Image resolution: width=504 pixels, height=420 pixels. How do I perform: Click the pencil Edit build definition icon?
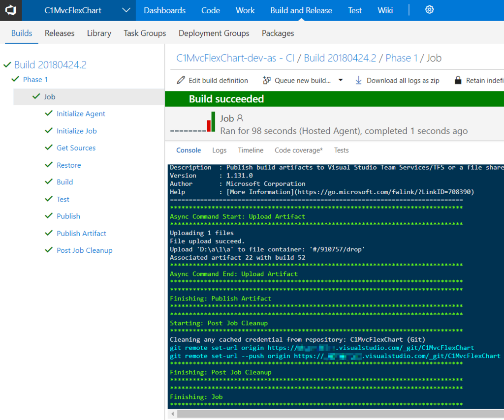181,80
